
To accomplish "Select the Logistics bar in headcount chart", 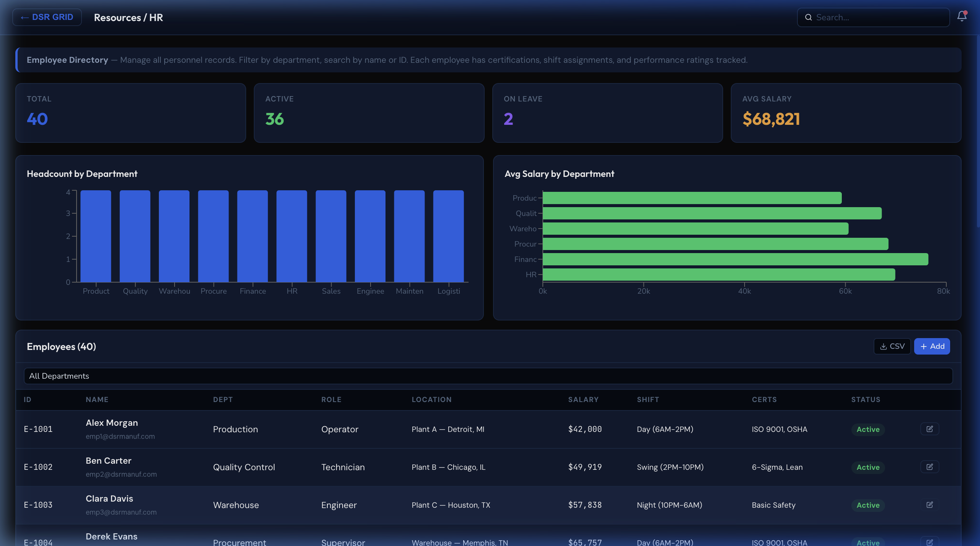I will 448,236.
